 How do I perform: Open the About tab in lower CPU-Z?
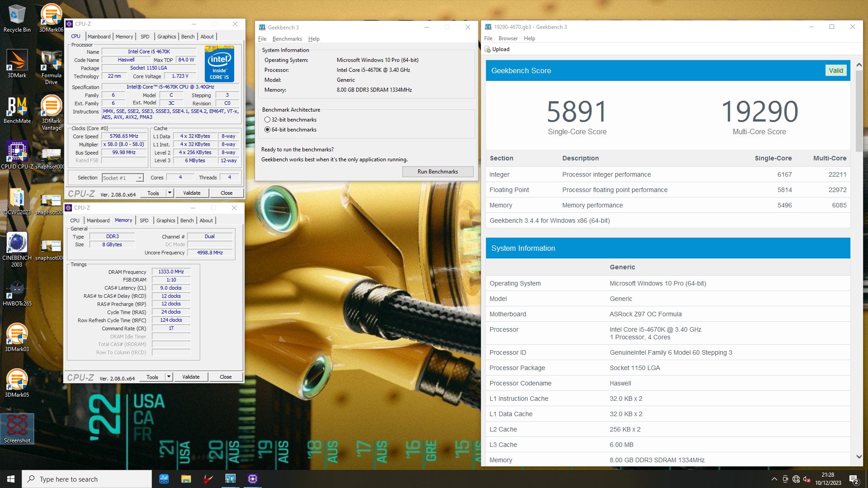tap(206, 221)
